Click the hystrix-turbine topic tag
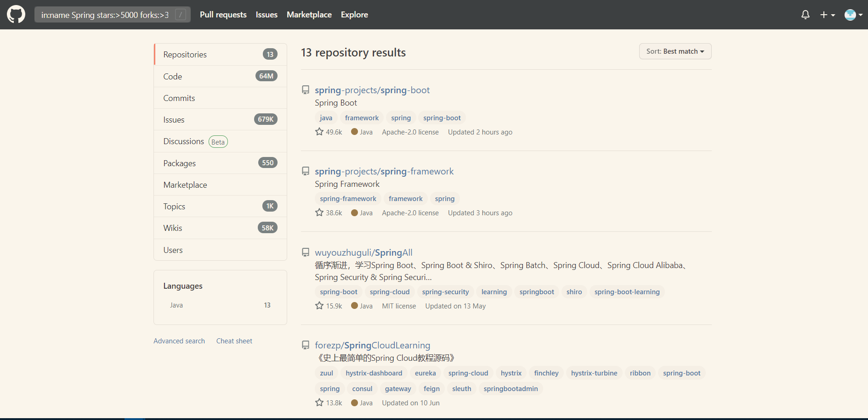The image size is (868, 420). 594,373
